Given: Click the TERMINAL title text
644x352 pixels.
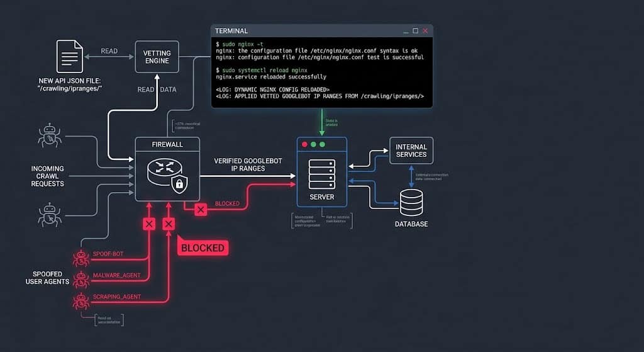Looking at the screenshot, I should tap(231, 31).
